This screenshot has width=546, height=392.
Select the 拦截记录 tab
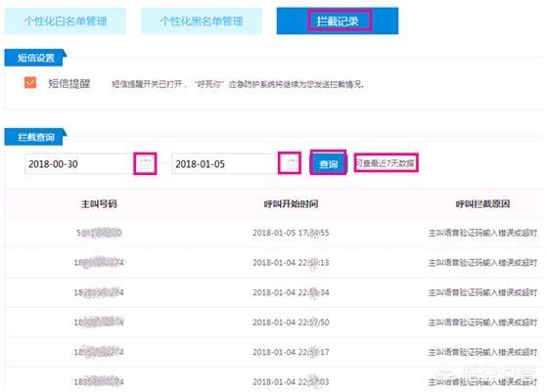[x=338, y=22]
